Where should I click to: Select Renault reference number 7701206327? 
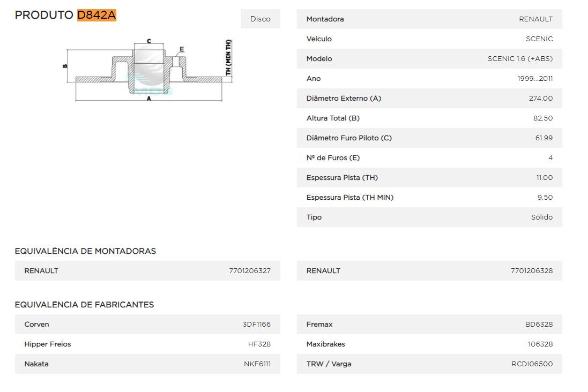tap(250, 271)
